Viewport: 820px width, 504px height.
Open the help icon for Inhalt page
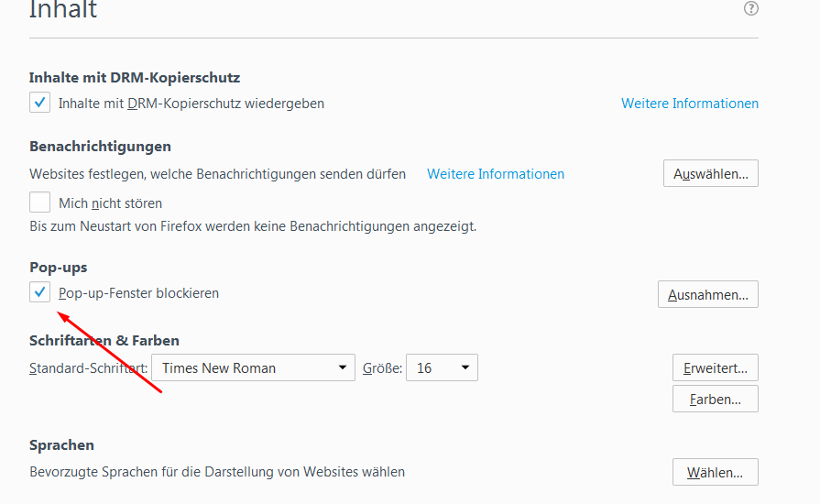click(x=751, y=8)
